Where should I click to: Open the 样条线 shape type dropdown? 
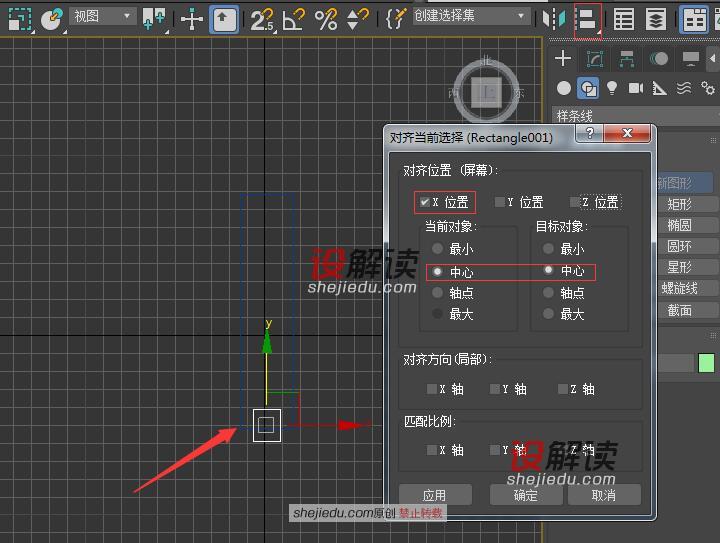tap(636, 115)
